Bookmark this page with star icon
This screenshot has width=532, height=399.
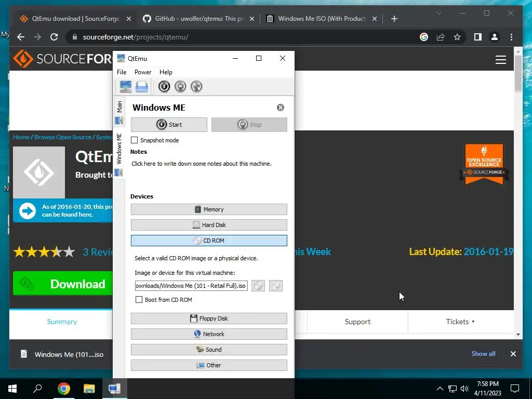[x=457, y=37]
